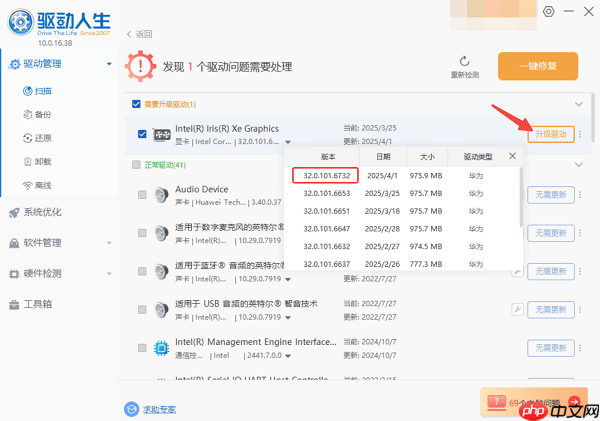Collapse the 驱动管理 sidebar arrow
This screenshot has width=600, height=421.
coord(109,64)
